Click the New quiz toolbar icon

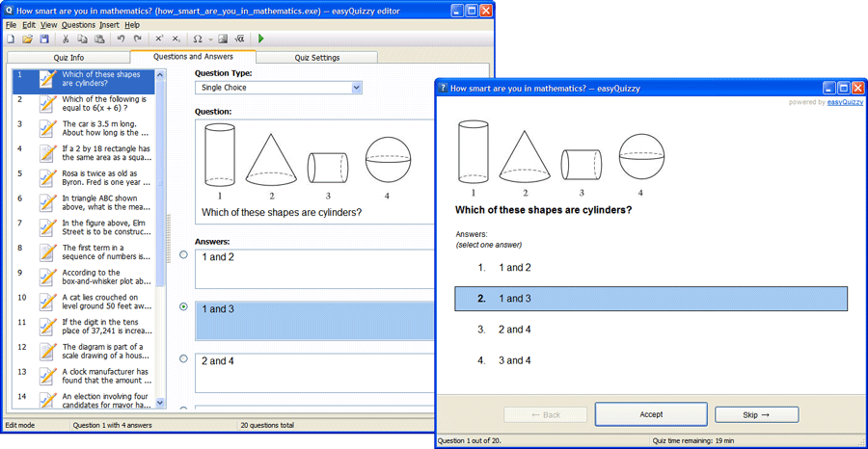coord(11,40)
